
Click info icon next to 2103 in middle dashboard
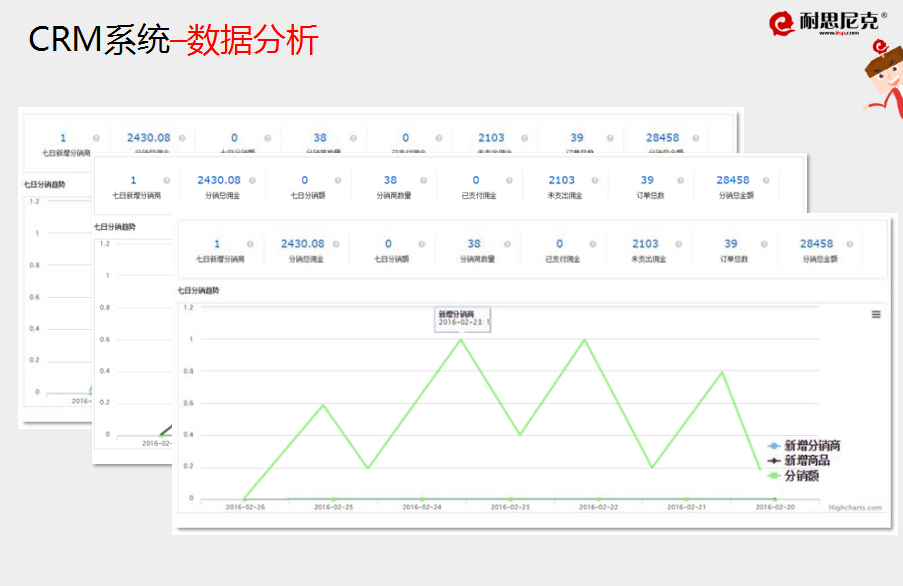pyautogui.click(x=595, y=180)
